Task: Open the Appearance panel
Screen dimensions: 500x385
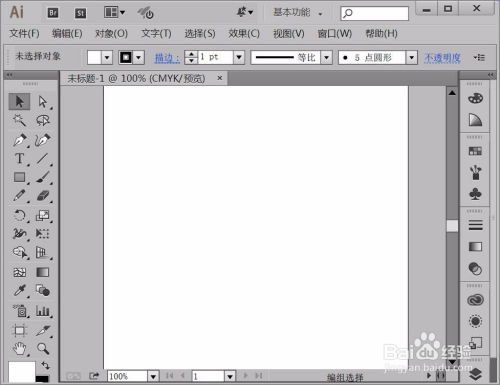Action: click(475, 321)
